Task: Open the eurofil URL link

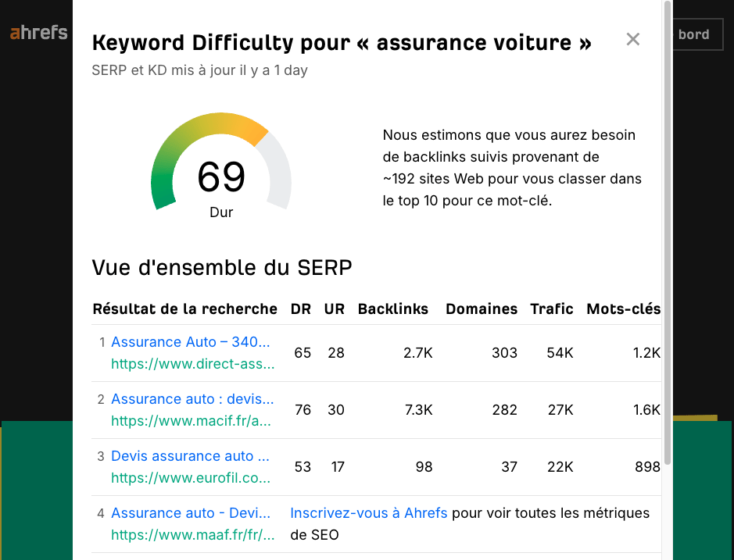Action: pyautogui.click(x=192, y=478)
